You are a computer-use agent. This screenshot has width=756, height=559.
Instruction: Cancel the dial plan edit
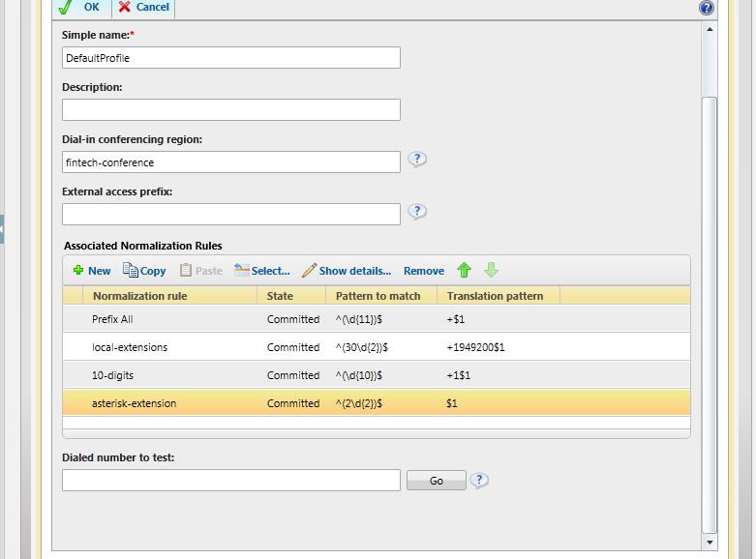pos(143,8)
